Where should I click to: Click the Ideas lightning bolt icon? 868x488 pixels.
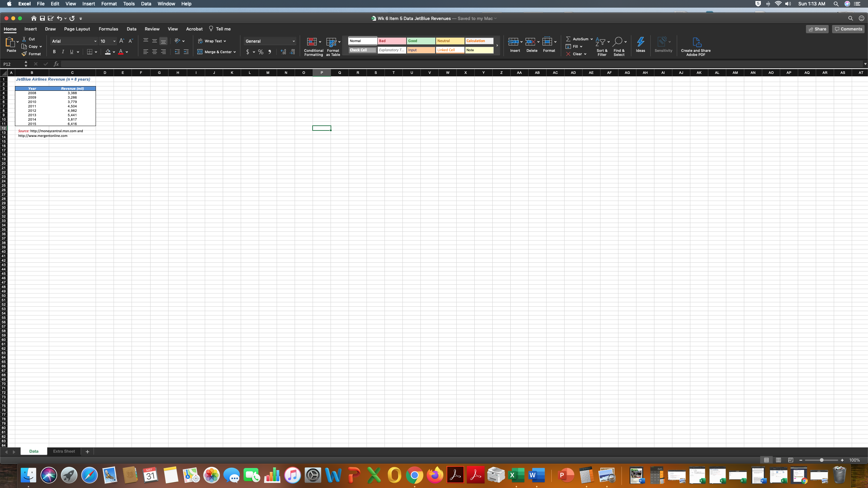[x=640, y=42]
